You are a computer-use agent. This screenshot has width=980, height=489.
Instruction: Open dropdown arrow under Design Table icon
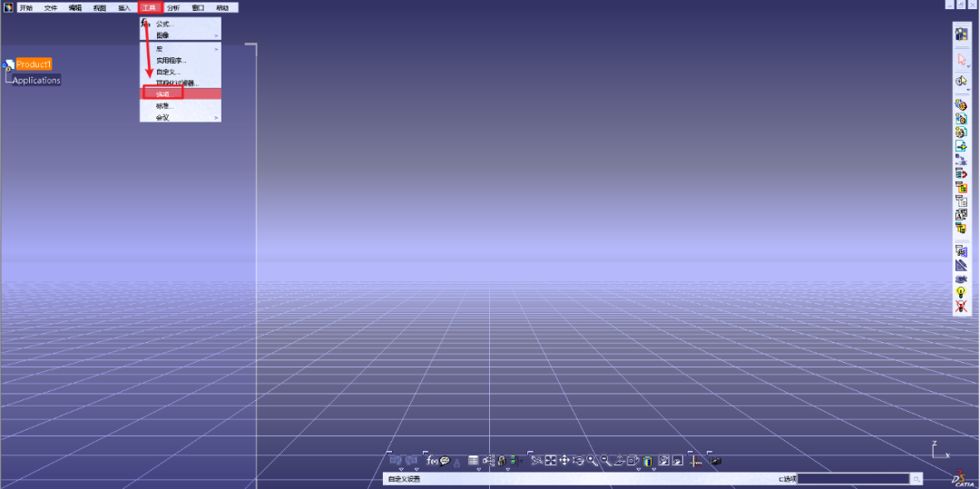(x=479, y=469)
